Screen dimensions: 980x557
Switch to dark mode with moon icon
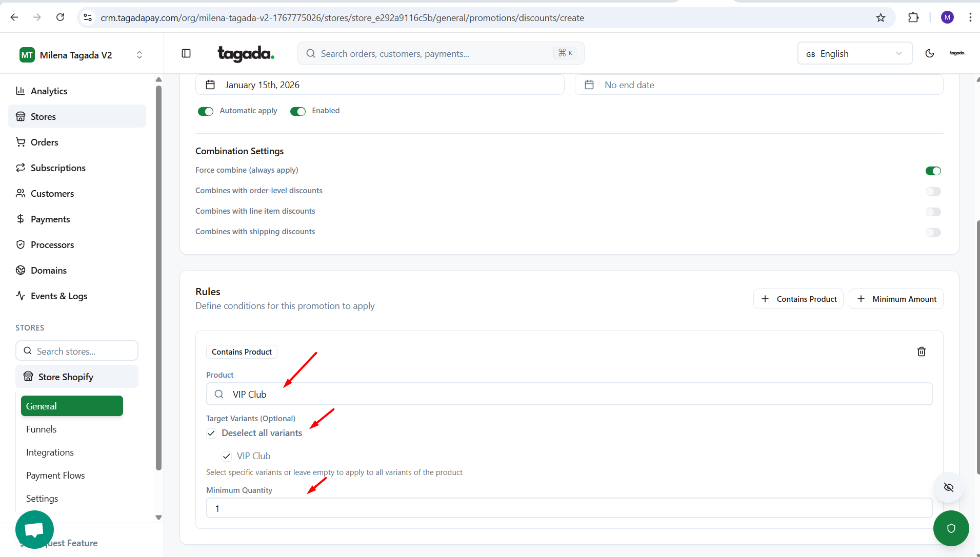tap(929, 53)
